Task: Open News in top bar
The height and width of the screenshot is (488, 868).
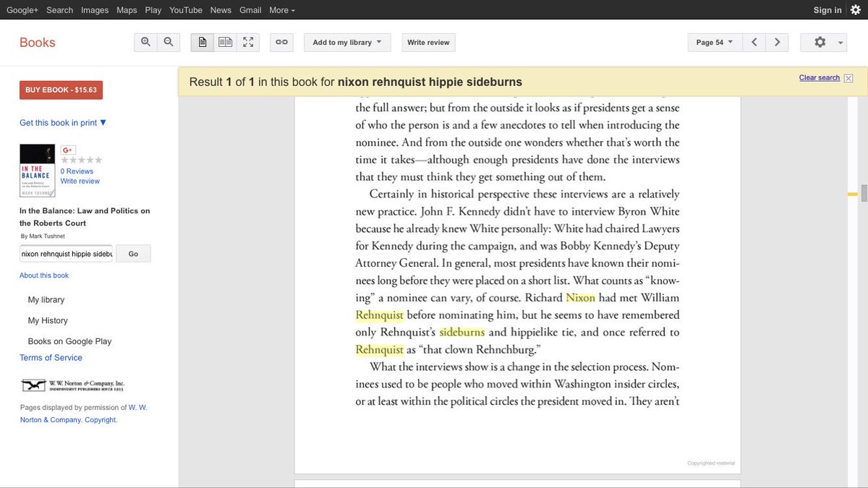Action: pos(221,10)
